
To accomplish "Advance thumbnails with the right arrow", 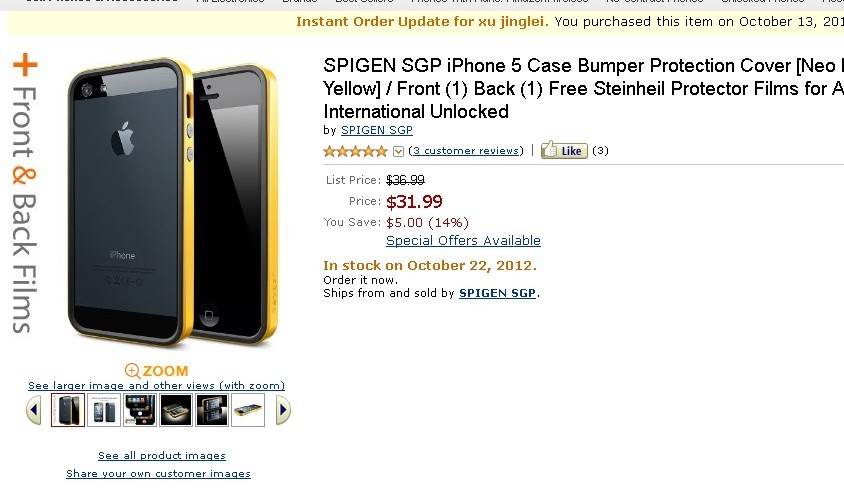I will coord(283,410).
